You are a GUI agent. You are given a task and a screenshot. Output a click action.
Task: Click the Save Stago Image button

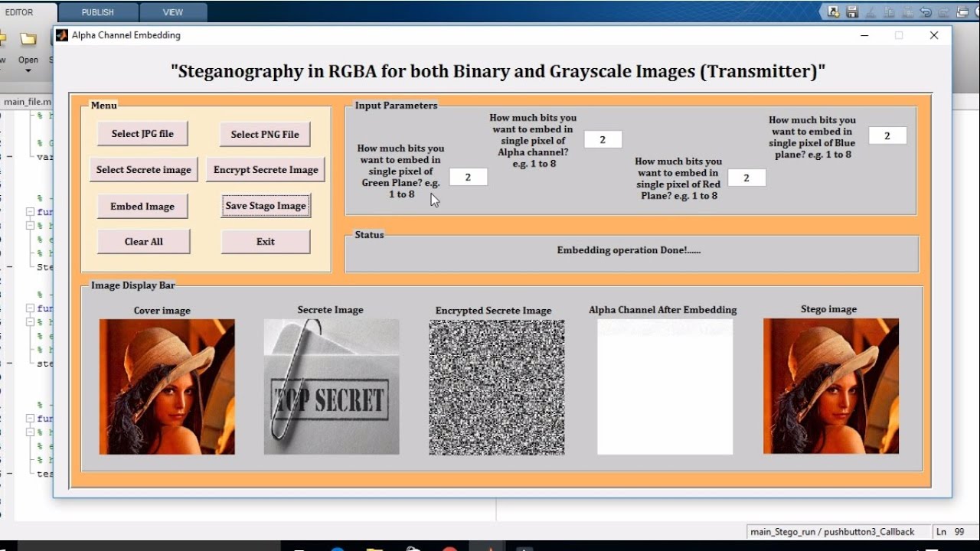coord(266,206)
